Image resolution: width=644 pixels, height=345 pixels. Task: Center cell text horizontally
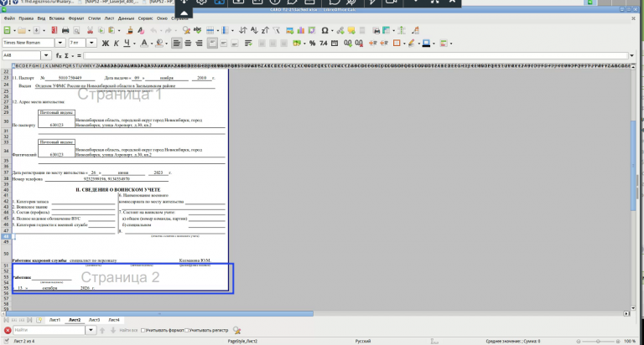[188, 43]
